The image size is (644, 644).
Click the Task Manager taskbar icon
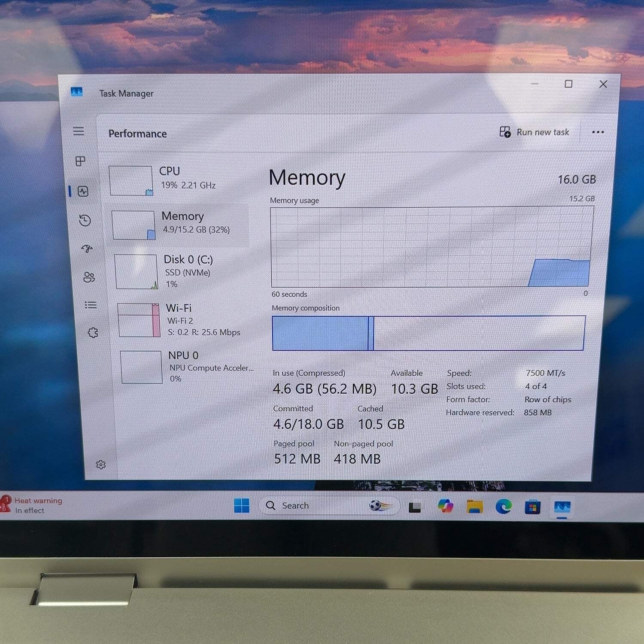pos(562,507)
